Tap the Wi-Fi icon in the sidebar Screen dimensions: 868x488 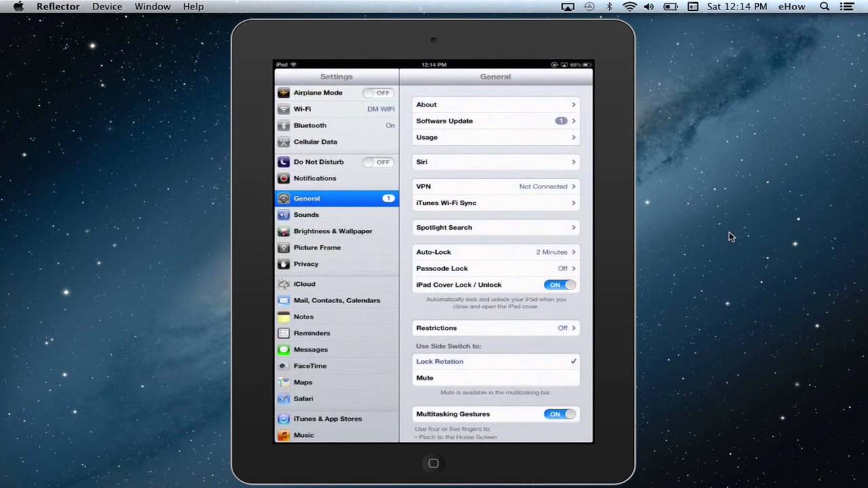point(283,109)
